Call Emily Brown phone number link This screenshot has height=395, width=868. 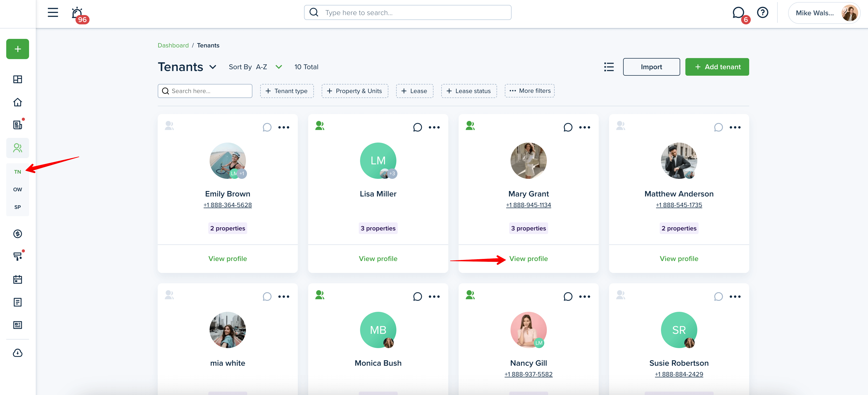(x=228, y=205)
